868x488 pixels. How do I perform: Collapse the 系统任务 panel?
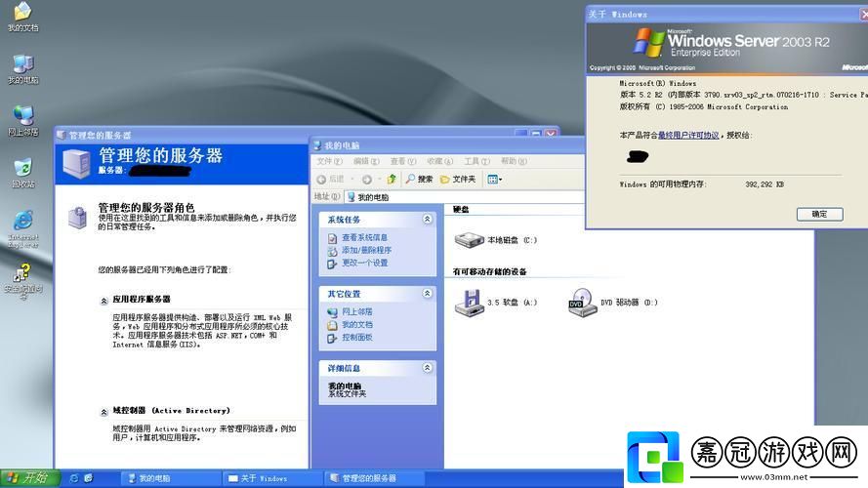click(427, 219)
